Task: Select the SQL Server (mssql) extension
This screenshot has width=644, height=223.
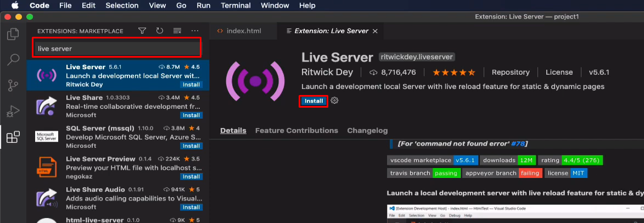Action: coord(118,137)
